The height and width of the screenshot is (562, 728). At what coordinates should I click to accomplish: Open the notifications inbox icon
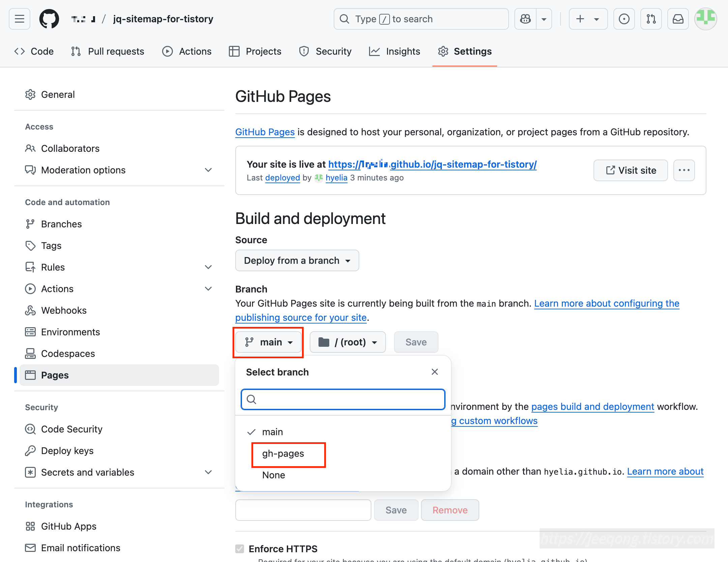[678, 19]
